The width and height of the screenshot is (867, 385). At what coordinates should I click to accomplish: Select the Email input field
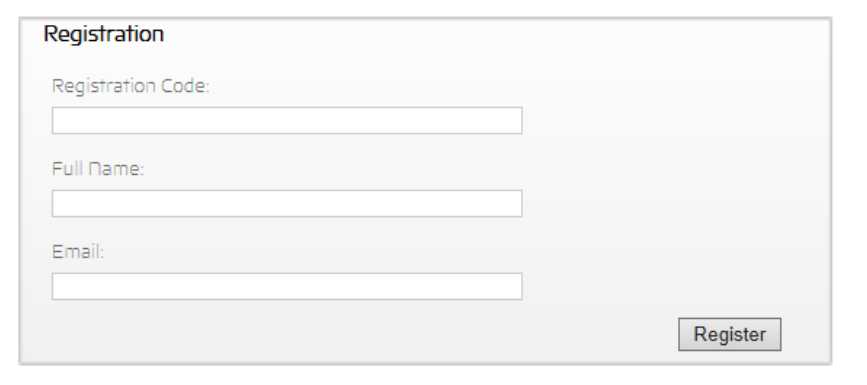point(287,287)
